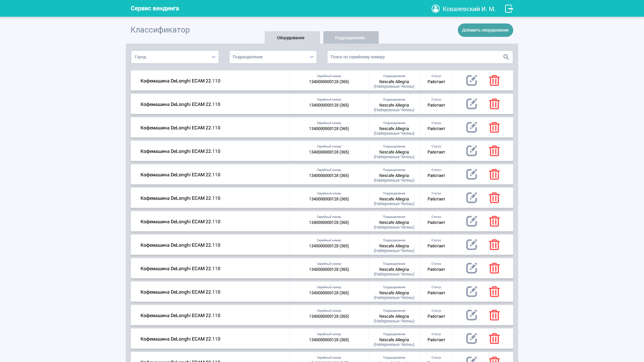Click the serial number search field
The width and height of the screenshot is (644, 362).
coord(414,57)
